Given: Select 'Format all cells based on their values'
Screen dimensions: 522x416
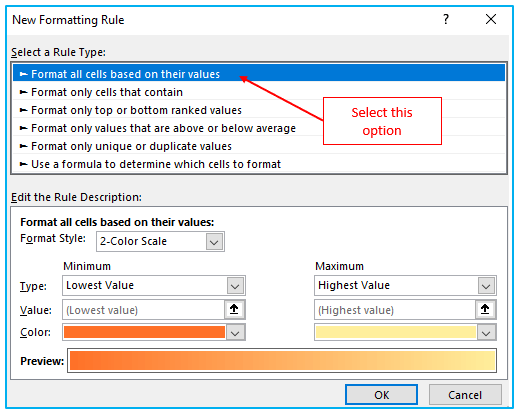Looking at the screenshot, I should [x=259, y=74].
